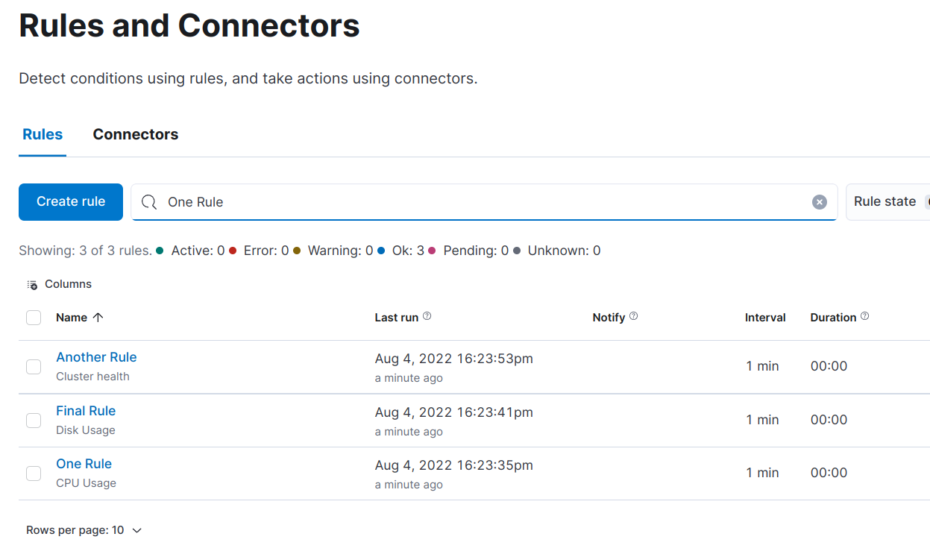The width and height of the screenshot is (930, 560).
Task: Click the Pending status indicator dot
Action: coord(433,251)
